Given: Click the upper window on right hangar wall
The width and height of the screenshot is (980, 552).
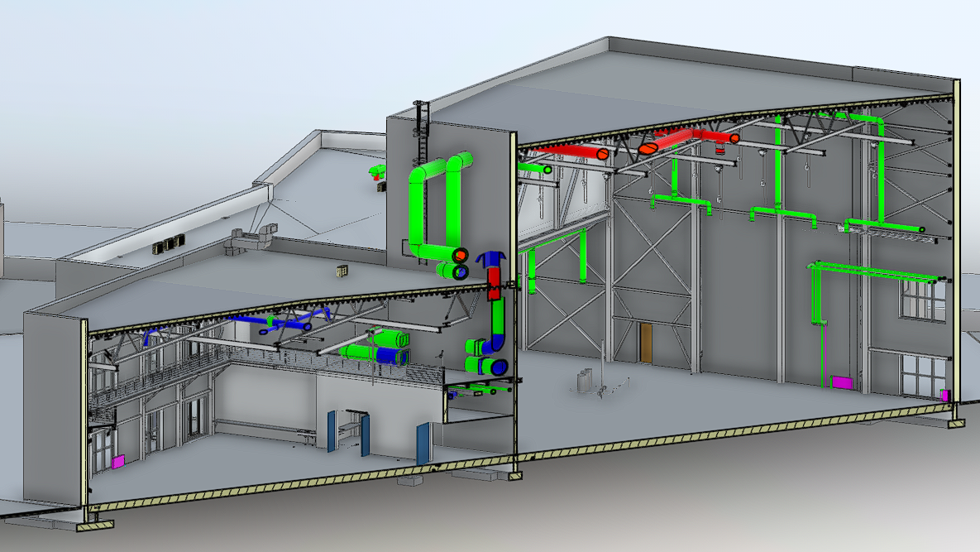Looking at the screenshot, I should point(923,299).
